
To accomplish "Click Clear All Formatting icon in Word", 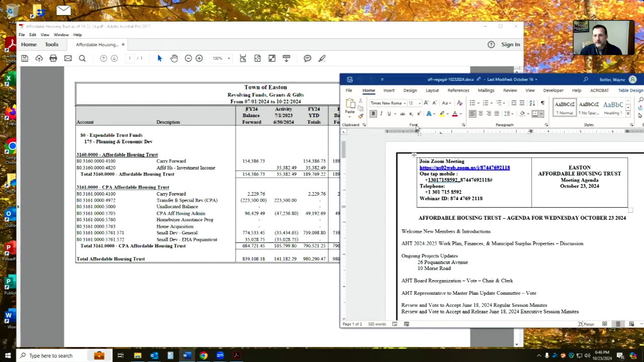I will point(459,103).
